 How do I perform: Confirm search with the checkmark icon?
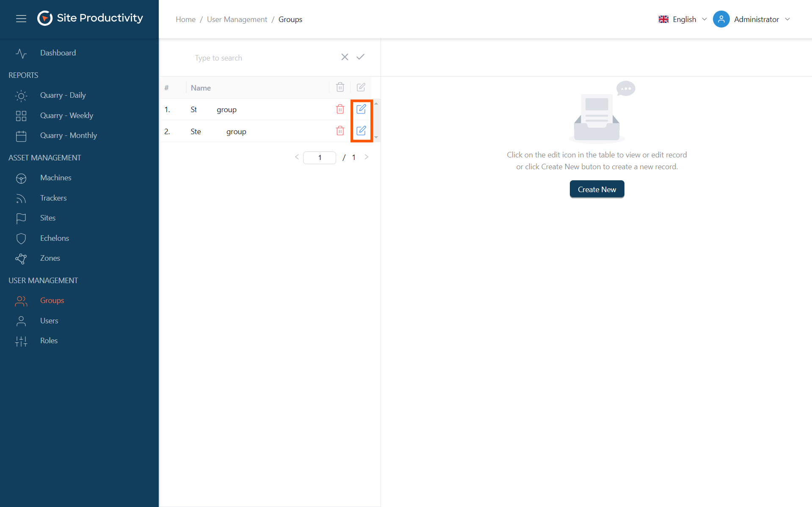(360, 57)
